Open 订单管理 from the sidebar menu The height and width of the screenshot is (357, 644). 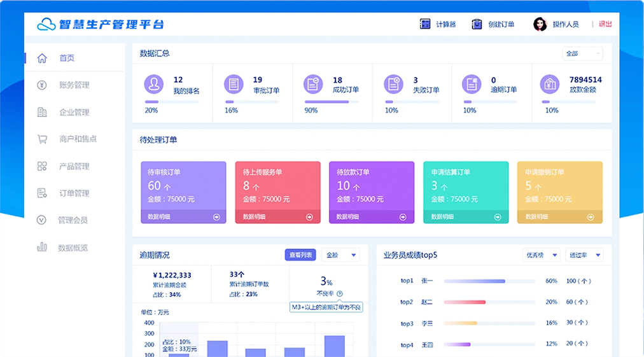[x=74, y=193]
